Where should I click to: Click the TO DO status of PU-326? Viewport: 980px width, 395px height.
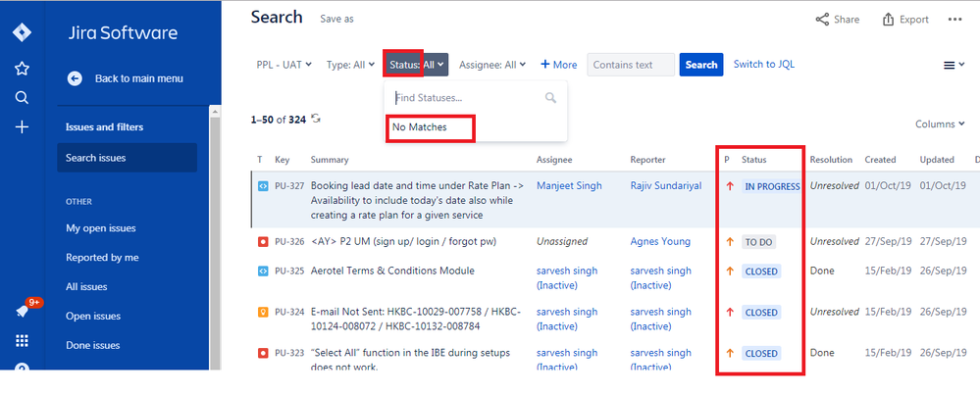pos(758,242)
